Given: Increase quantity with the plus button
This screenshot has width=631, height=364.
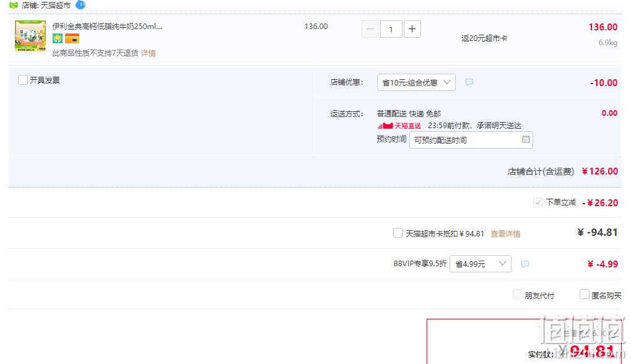Looking at the screenshot, I should [412, 29].
